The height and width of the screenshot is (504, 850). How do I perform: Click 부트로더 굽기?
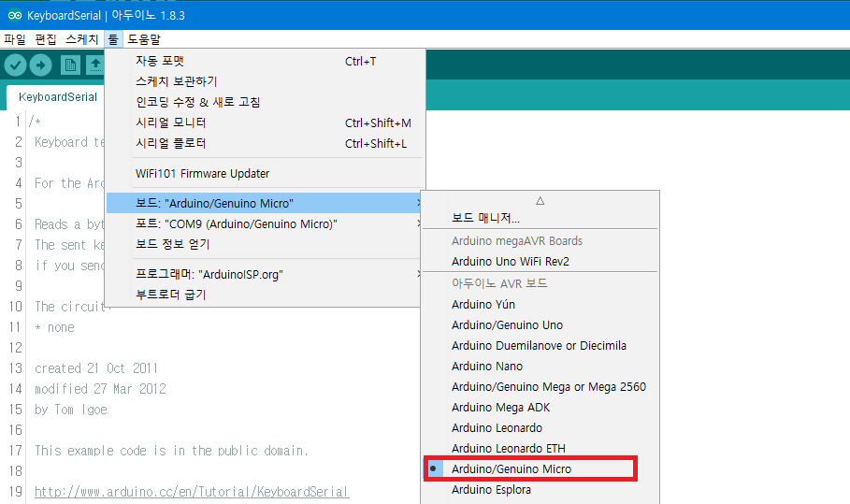click(265, 295)
